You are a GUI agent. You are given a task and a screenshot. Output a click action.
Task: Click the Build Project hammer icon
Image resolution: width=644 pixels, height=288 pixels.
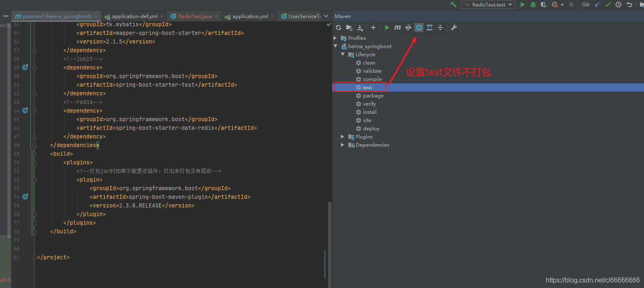tap(453, 5)
